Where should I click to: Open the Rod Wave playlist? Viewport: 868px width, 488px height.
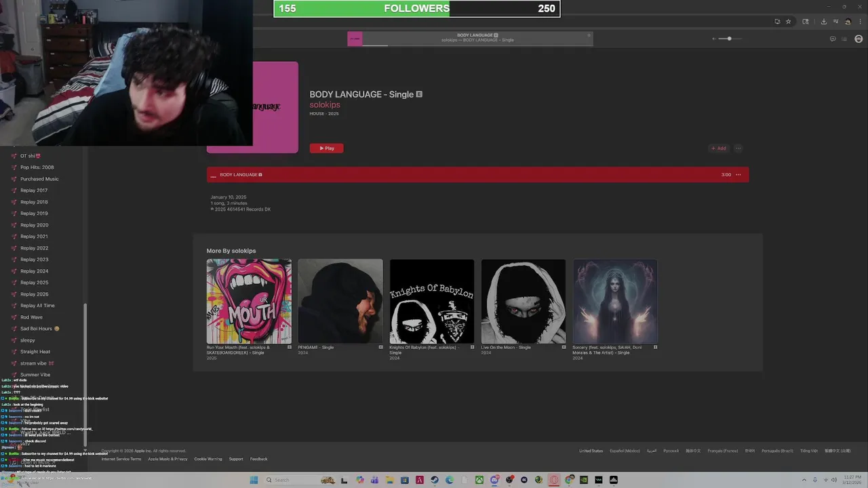(31, 317)
